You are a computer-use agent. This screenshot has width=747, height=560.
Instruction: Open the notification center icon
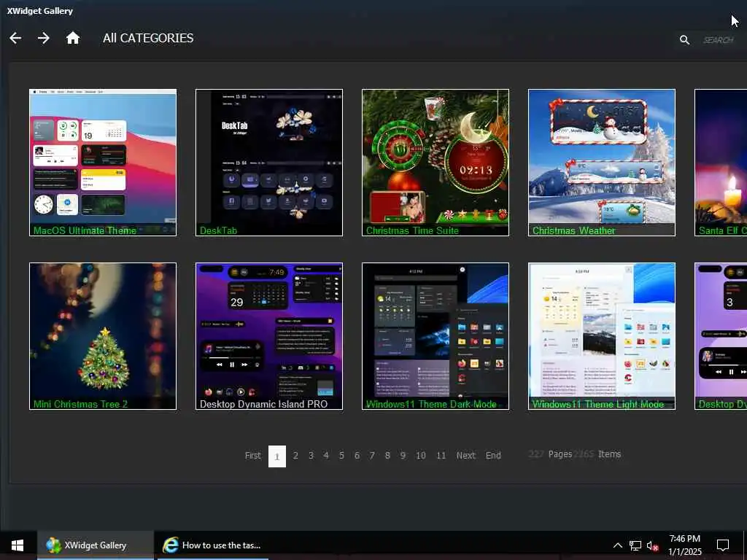(723, 545)
